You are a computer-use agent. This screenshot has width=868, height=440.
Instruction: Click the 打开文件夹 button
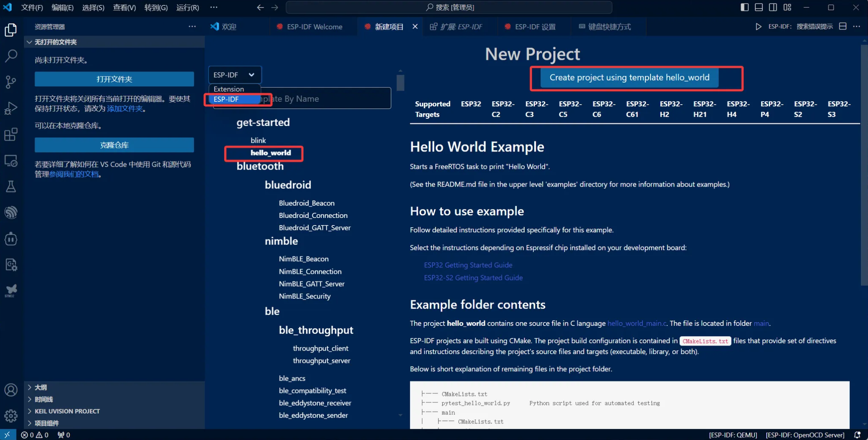[x=114, y=79]
